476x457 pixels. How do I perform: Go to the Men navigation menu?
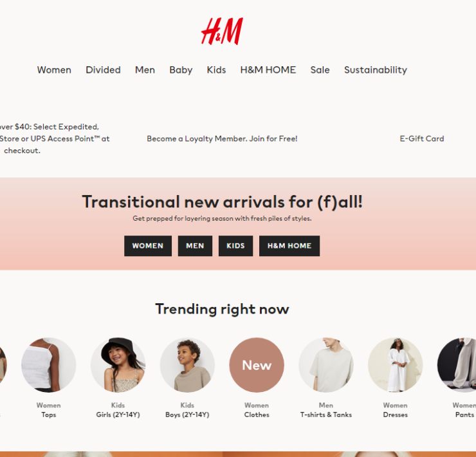click(145, 70)
